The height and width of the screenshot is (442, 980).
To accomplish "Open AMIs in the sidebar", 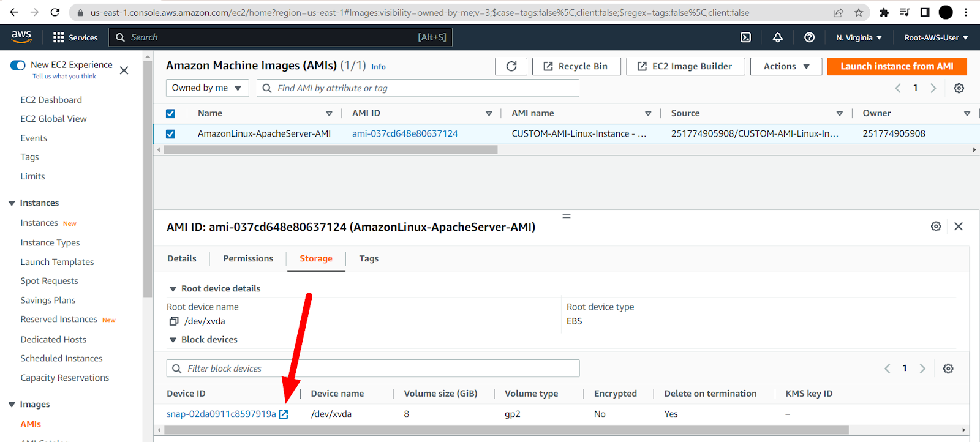I will [31, 424].
